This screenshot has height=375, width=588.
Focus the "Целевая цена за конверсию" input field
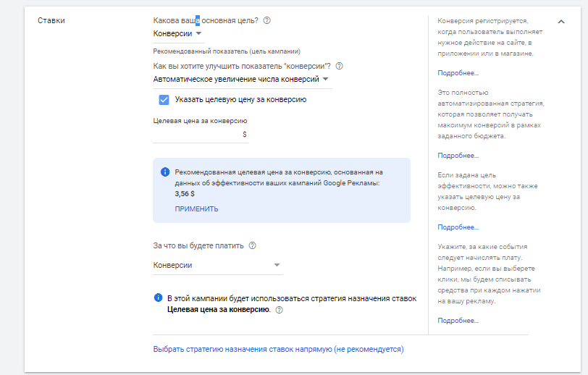(197, 134)
